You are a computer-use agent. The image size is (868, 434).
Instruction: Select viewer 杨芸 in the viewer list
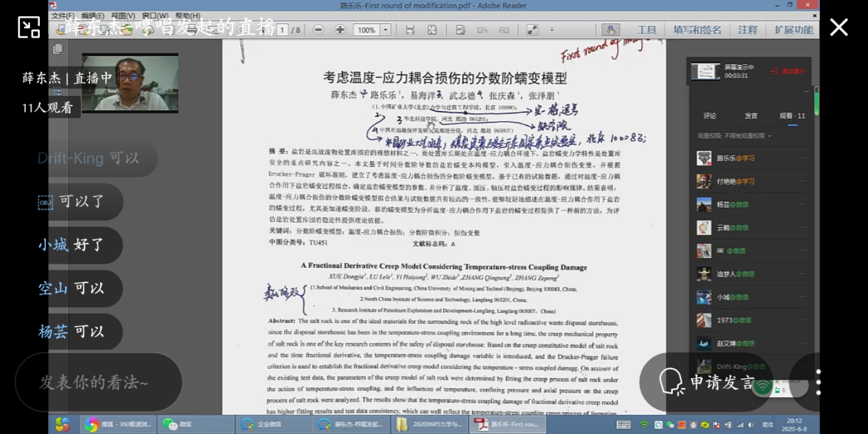[x=752, y=205]
